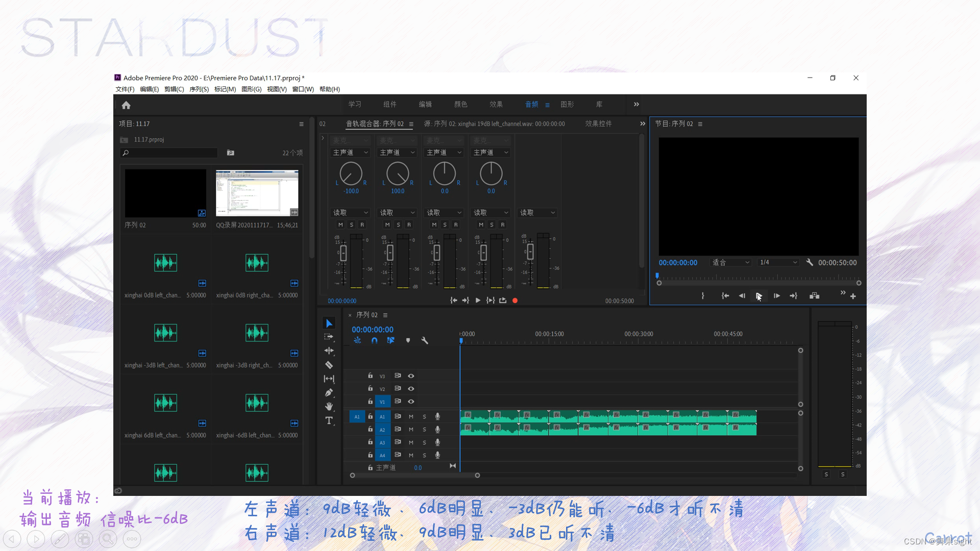Hide video track V3 with eye icon
The image size is (980, 551).
coord(411,376)
